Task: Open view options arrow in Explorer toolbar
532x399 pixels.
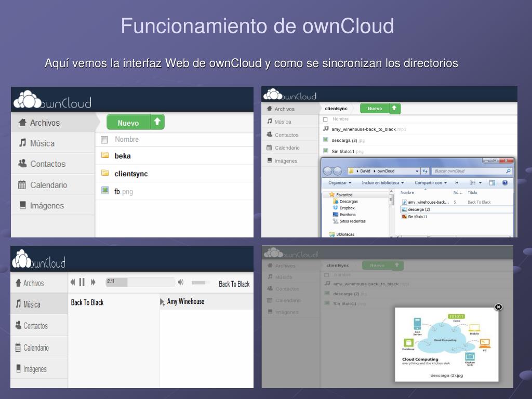Action: (x=481, y=183)
